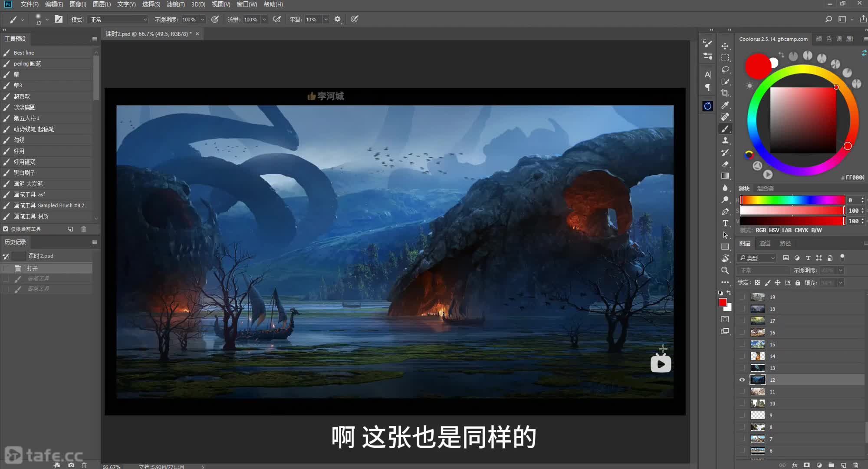868x469 pixels.
Task: Select the Horizontal Type tool
Action: [725, 223]
